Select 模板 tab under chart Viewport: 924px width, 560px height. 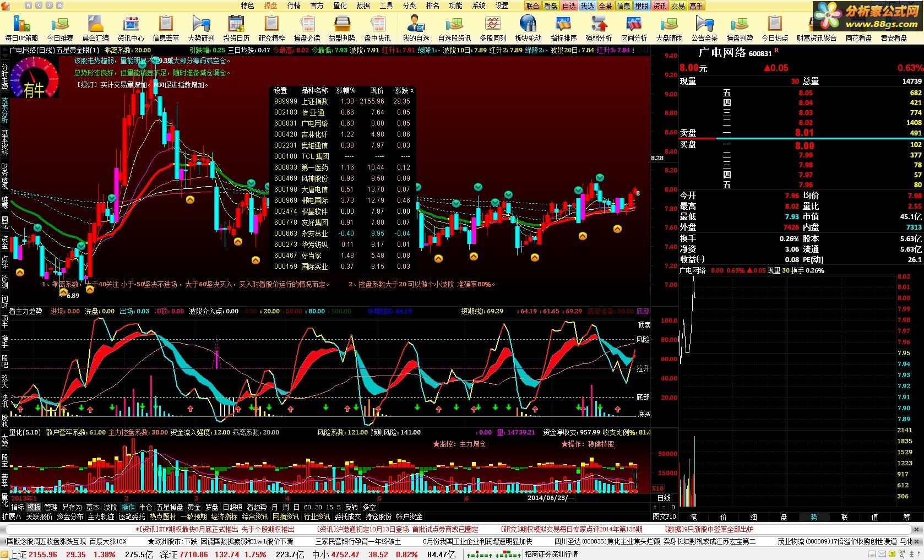34,507
